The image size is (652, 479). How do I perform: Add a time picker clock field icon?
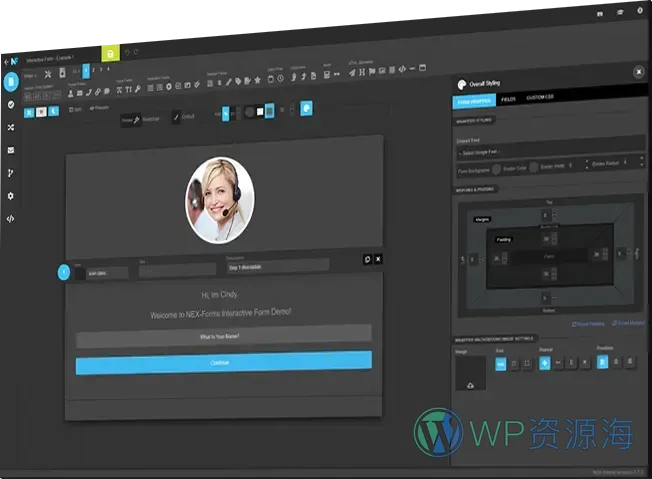pyautogui.click(x=281, y=78)
